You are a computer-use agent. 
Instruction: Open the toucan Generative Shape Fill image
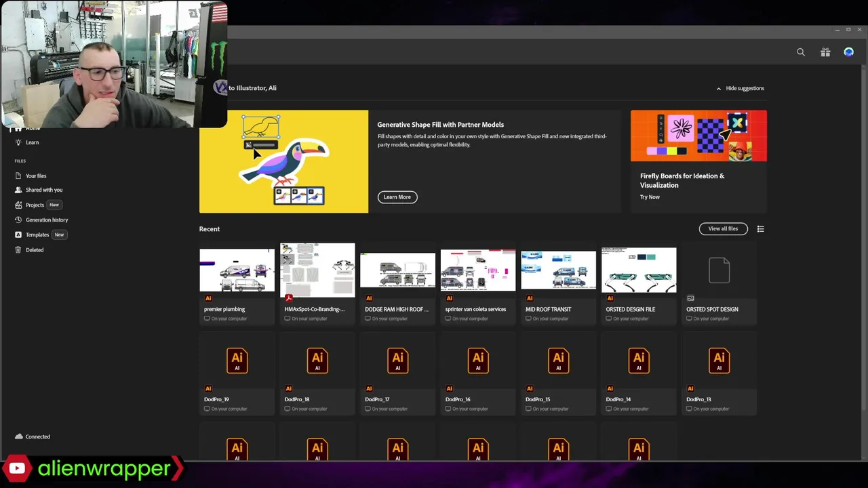tap(284, 161)
